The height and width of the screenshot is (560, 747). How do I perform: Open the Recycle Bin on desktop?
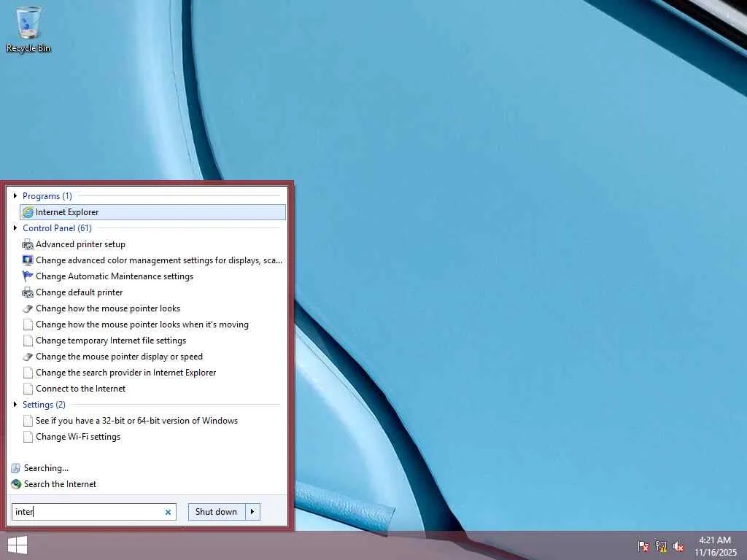click(x=28, y=28)
